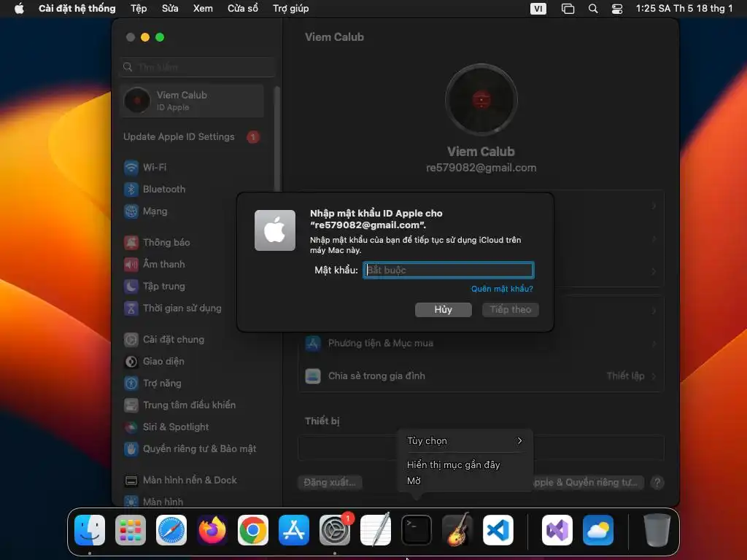747x560 pixels.
Task: Click the sidebar search field
Action: [x=197, y=67]
